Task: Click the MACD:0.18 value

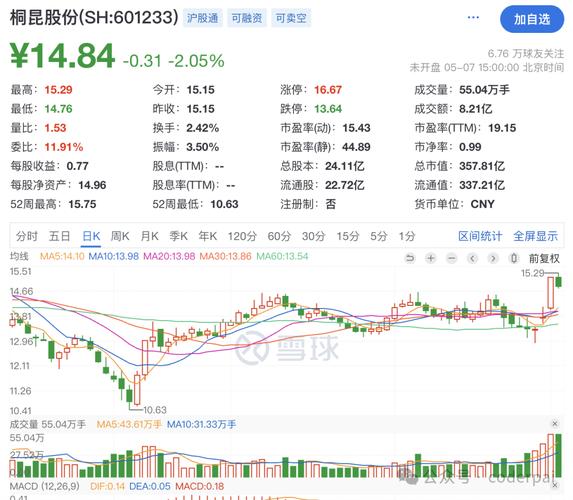Action: pyautogui.click(x=200, y=486)
